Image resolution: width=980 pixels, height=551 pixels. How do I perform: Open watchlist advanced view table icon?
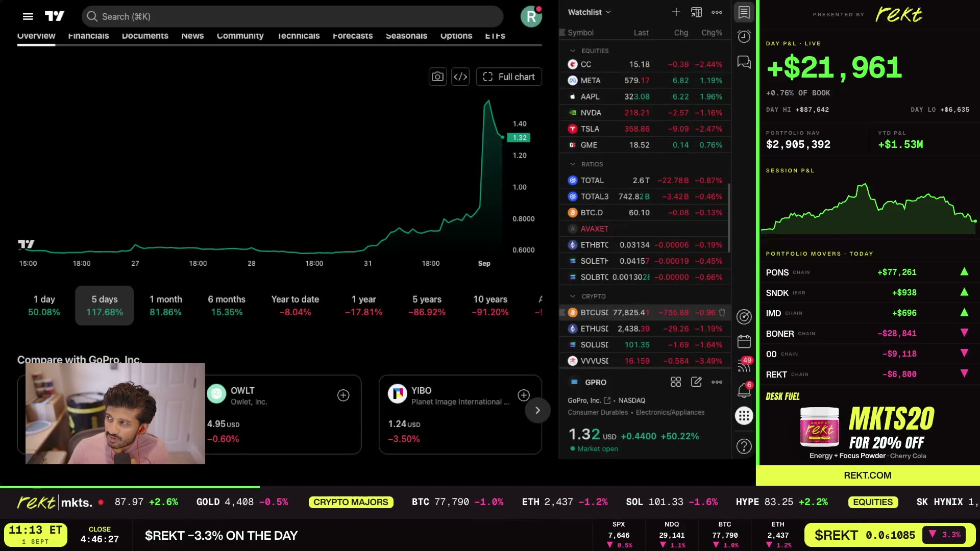(696, 12)
